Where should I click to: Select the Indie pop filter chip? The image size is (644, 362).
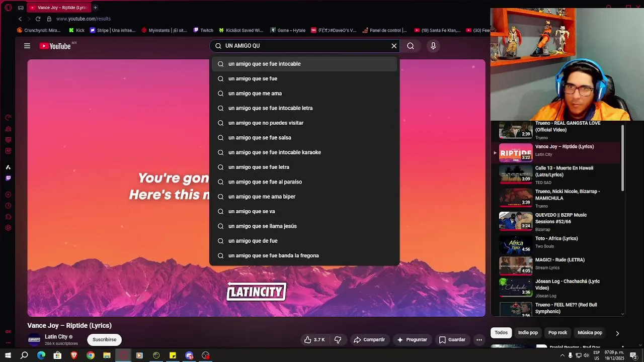coord(528,332)
